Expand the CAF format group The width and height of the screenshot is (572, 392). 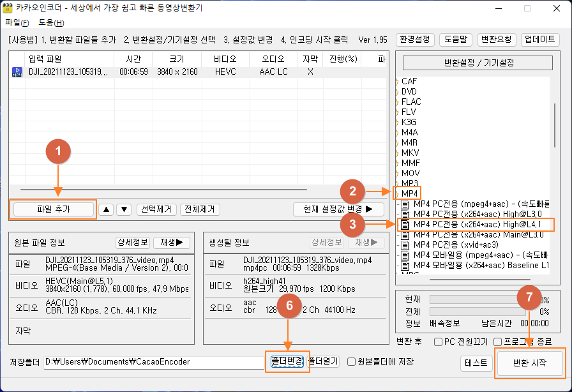397,81
